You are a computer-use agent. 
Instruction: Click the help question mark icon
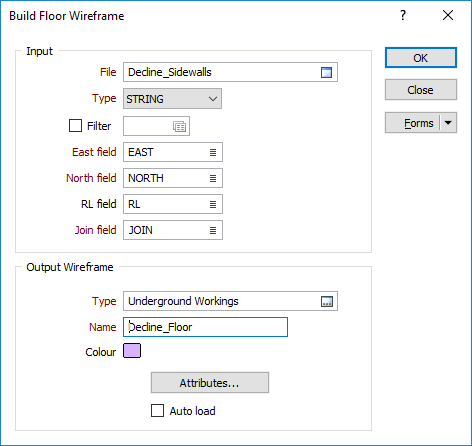tap(403, 15)
